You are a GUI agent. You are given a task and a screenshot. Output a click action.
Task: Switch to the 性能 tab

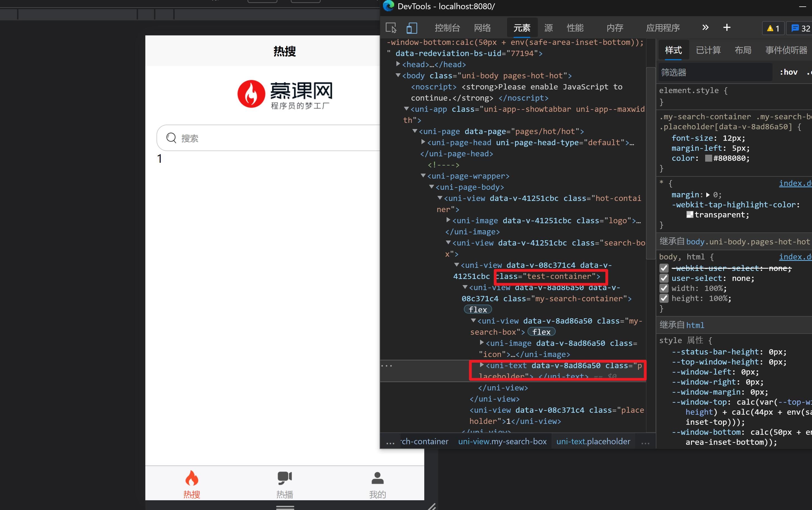click(x=575, y=28)
